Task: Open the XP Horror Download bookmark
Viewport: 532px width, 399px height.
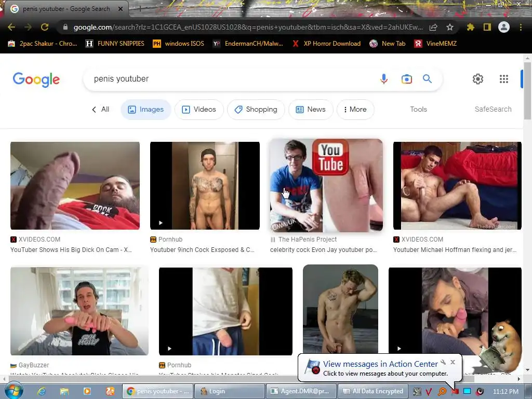Action: pyautogui.click(x=326, y=44)
